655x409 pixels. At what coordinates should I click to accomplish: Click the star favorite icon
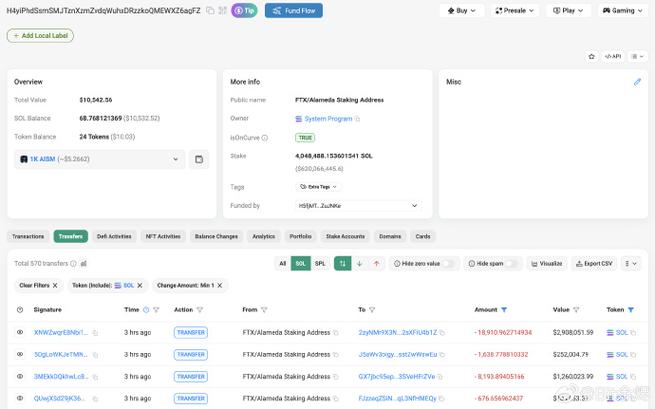tap(591, 56)
